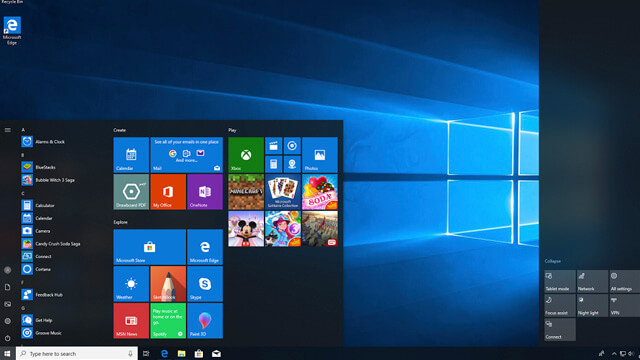Click the letter C group header
The image size is (640, 360).
point(23,193)
